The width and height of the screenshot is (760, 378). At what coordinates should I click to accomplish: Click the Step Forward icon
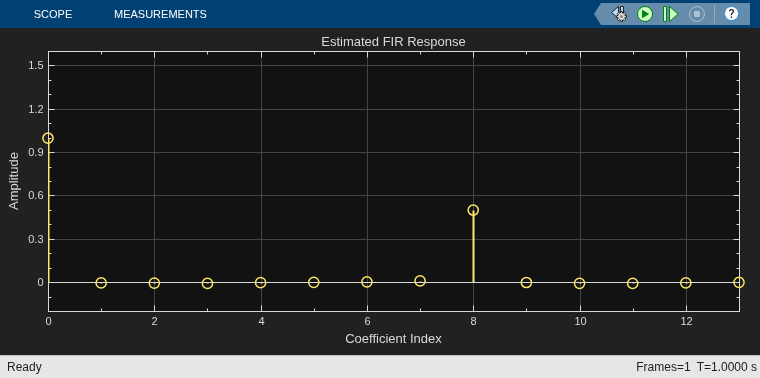tap(670, 14)
